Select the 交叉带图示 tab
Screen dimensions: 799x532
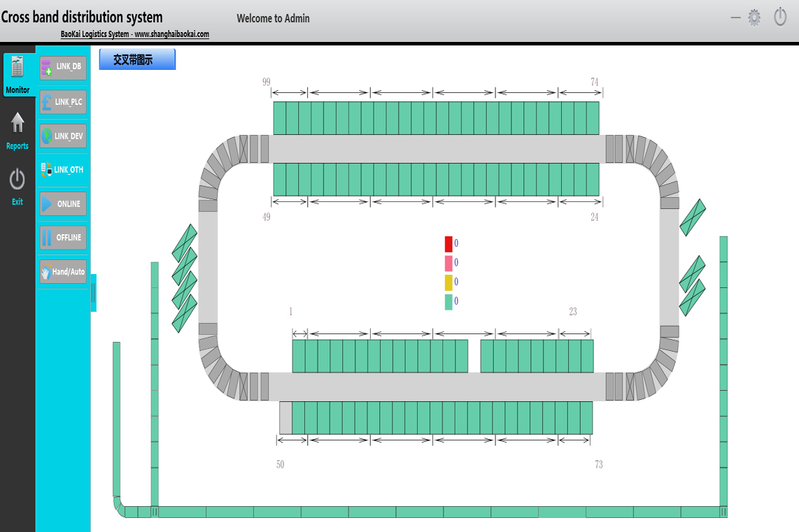[137, 60]
